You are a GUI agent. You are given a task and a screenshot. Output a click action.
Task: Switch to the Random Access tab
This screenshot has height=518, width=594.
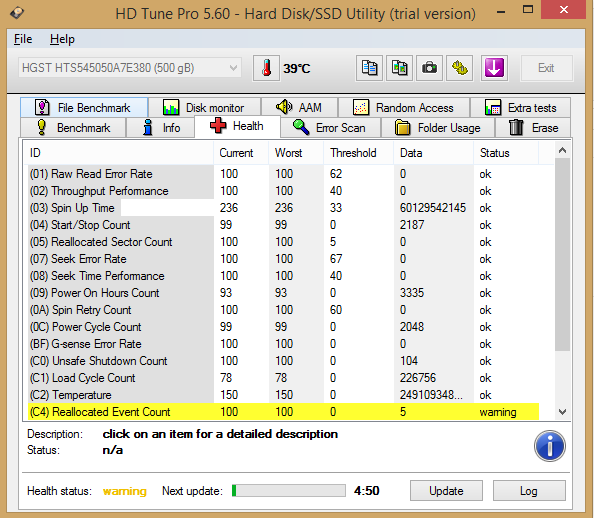pyautogui.click(x=404, y=108)
